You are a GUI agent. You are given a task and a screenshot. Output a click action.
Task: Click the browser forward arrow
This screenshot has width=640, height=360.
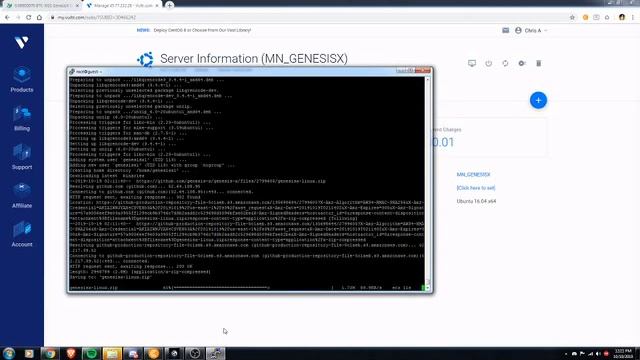coord(18,18)
